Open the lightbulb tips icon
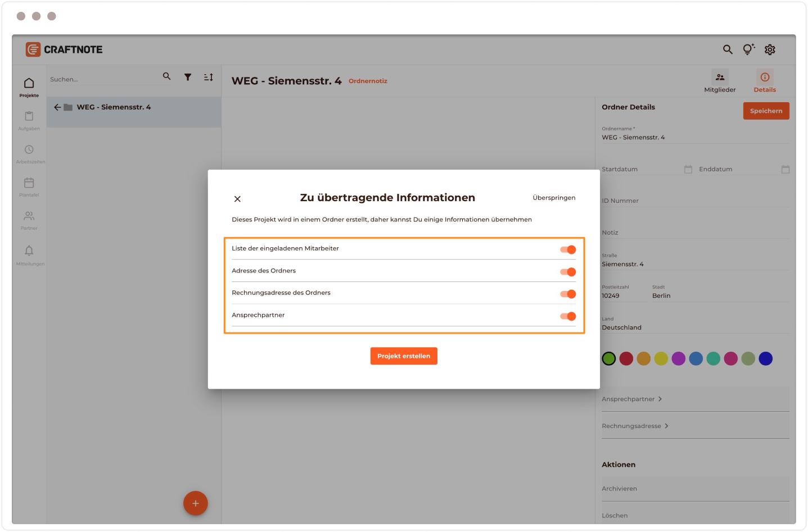This screenshot has height=532, width=808. [748, 49]
